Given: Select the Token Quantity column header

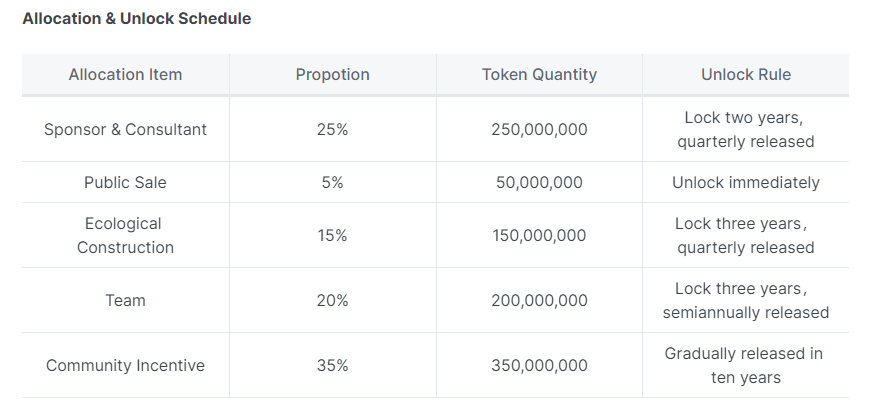Looking at the screenshot, I should click(539, 75).
